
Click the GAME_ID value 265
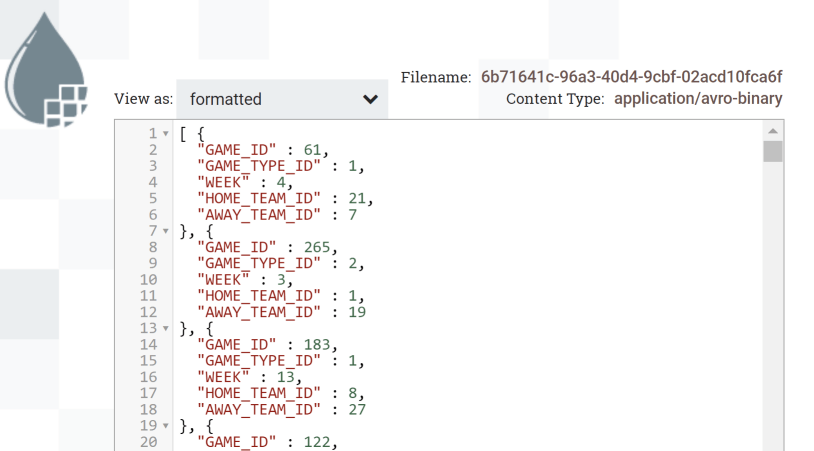317,248
